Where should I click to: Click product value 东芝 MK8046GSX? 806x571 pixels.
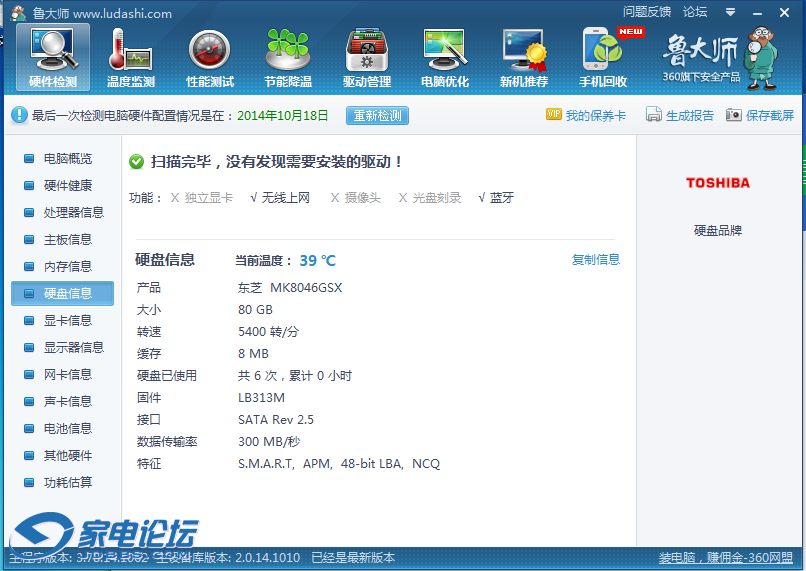pyautogui.click(x=290, y=288)
